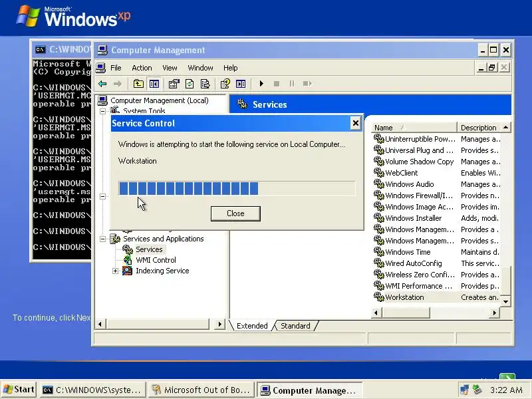The height and width of the screenshot is (399, 532).
Task: Click the MMC icon beside the File menu
Action: pyautogui.click(x=100, y=68)
